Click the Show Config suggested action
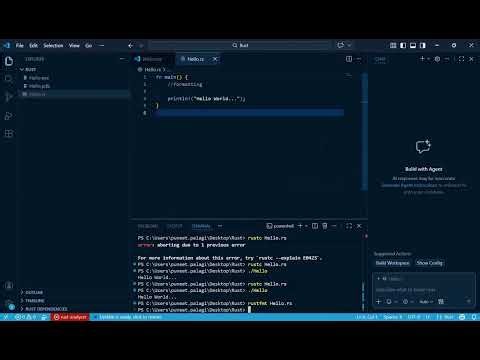The height and width of the screenshot is (360, 480). (x=430, y=263)
